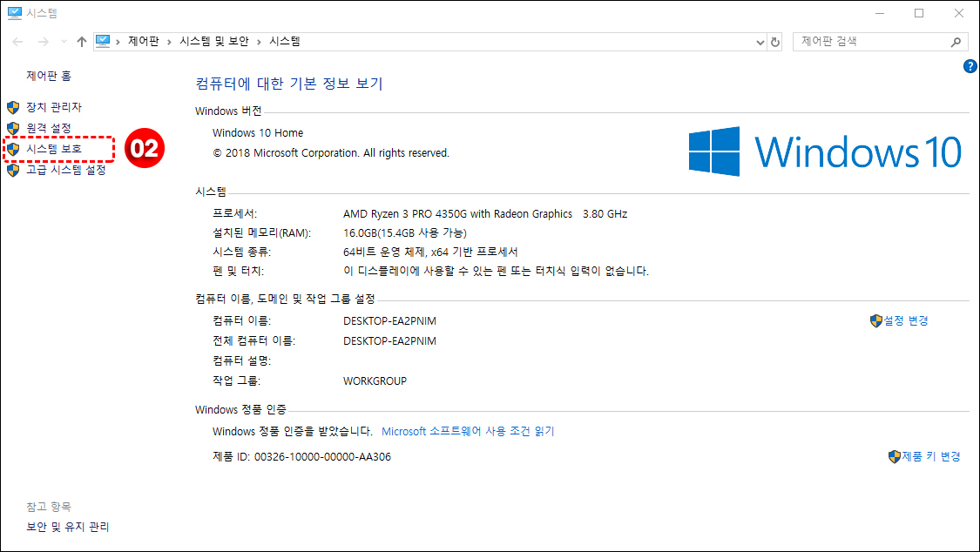The image size is (980, 552).
Task: Click shield icon beside 고급 시스템 설정
Action: click(13, 170)
